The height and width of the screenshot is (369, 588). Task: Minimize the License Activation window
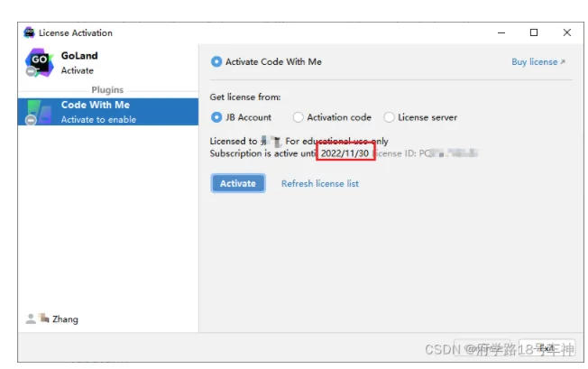pos(501,32)
